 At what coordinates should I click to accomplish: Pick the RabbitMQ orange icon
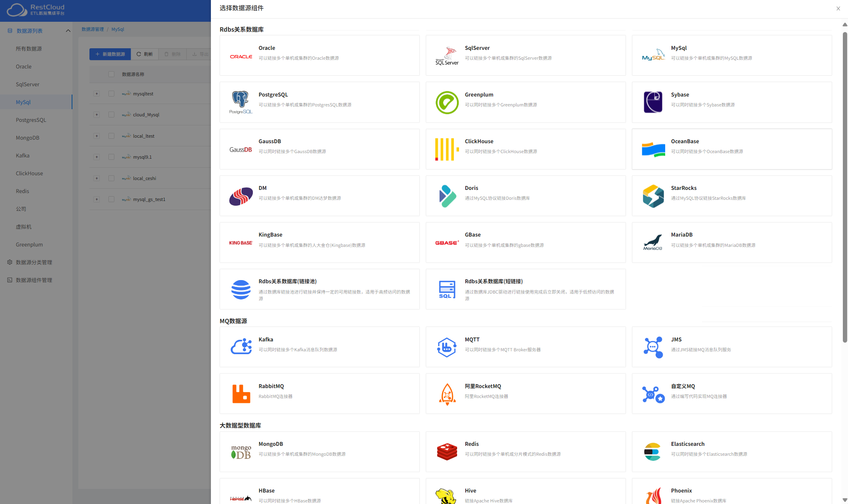pyautogui.click(x=241, y=394)
